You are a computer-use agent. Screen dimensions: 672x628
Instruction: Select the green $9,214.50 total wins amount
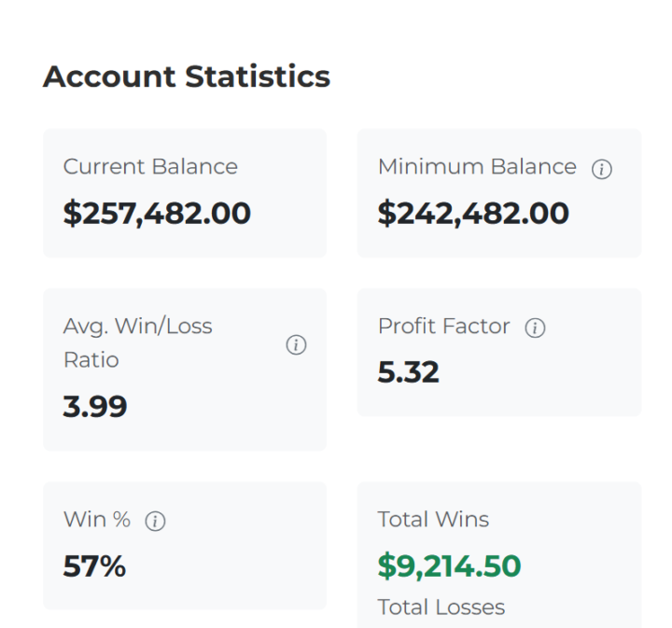(x=449, y=566)
